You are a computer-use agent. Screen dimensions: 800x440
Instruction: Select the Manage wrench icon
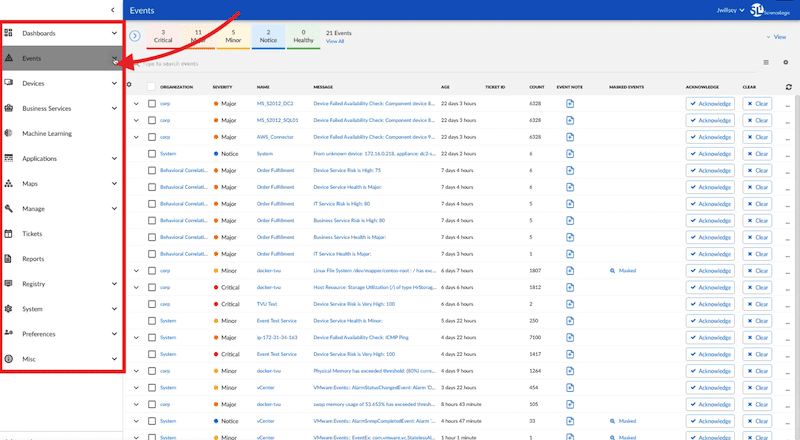[x=8, y=208]
